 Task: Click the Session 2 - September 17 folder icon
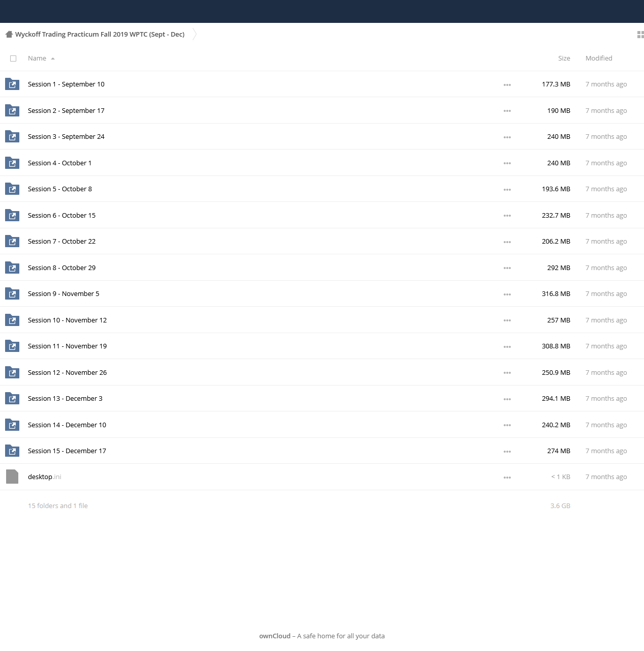(x=12, y=110)
